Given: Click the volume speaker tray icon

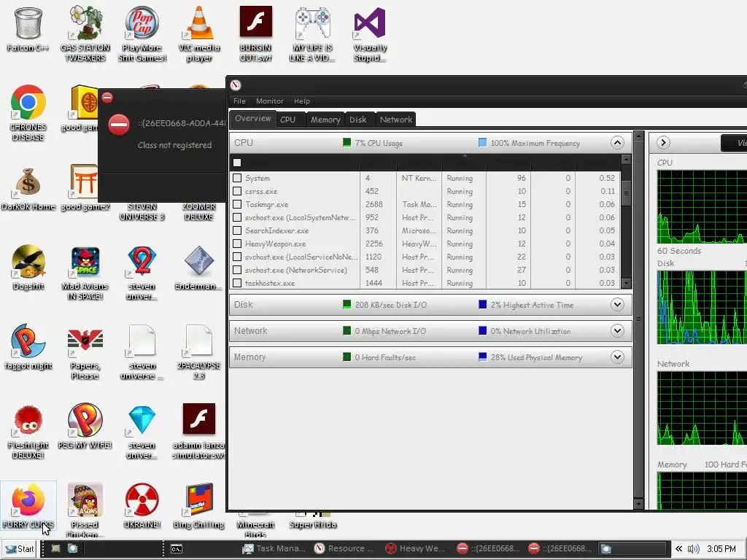Looking at the screenshot, I should 693,548.
